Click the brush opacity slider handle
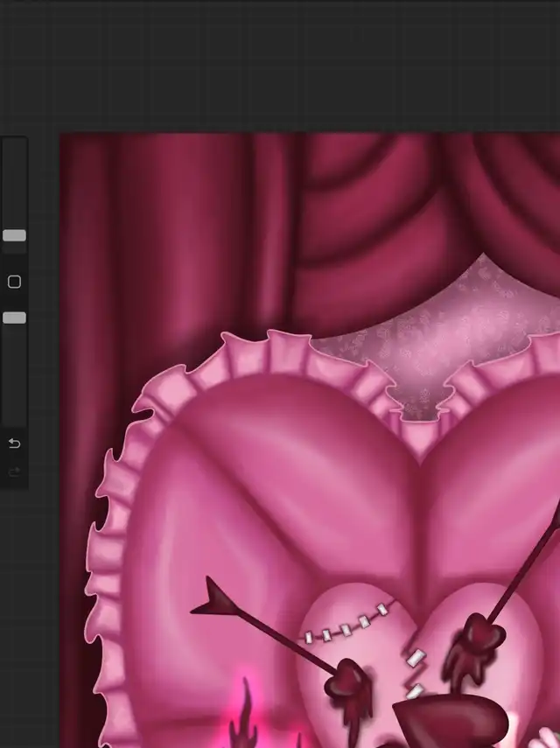This screenshot has width=560, height=748. coord(14,318)
